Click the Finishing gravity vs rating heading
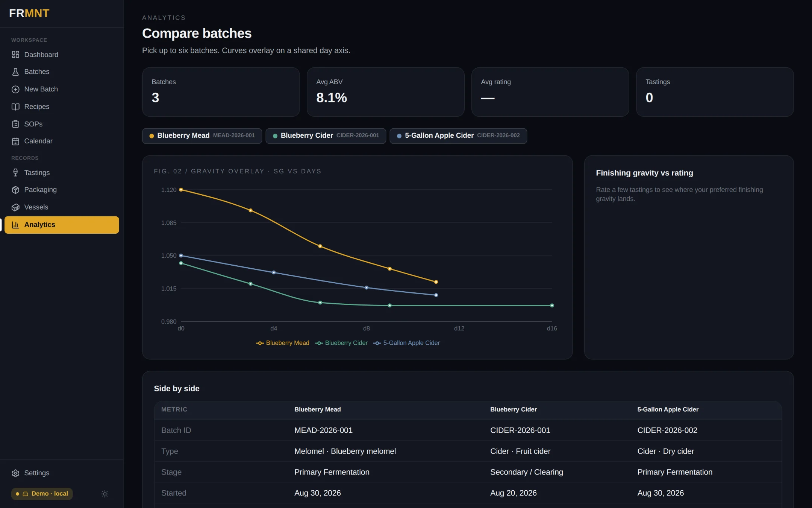 (644, 173)
